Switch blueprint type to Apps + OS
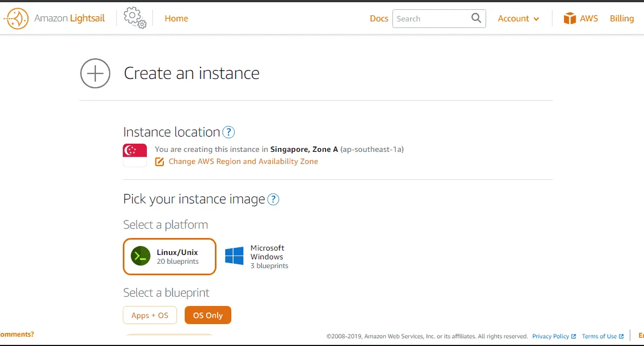 pos(150,315)
